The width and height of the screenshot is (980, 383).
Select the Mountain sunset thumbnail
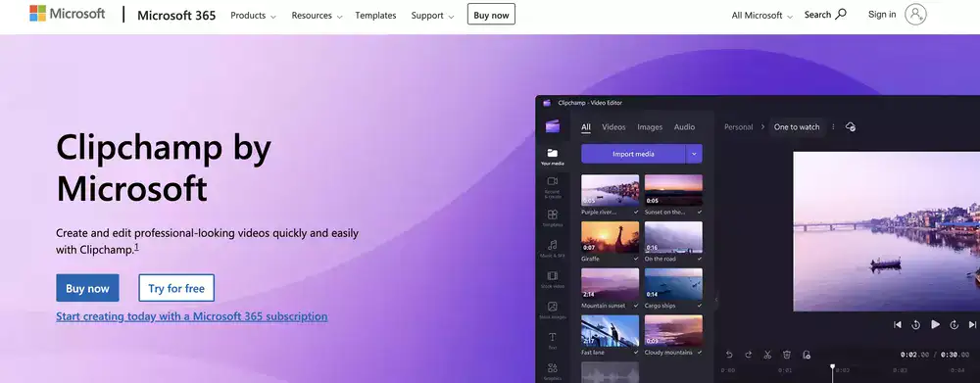[x=610, y=284]
